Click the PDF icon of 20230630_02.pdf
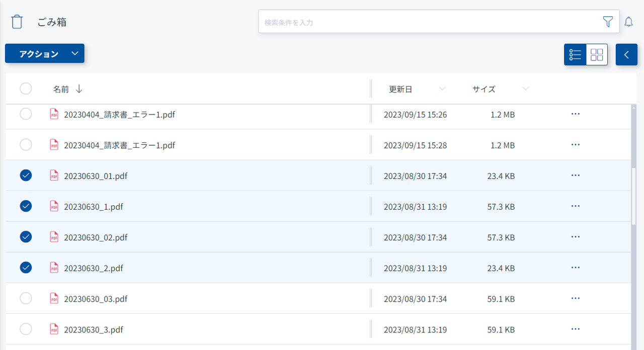The height and width of the screenshot is (350, 644). 54,237
